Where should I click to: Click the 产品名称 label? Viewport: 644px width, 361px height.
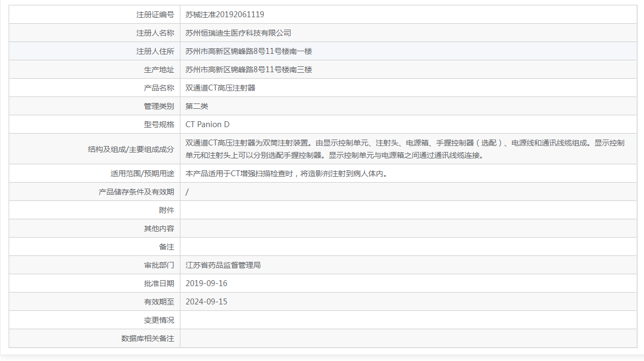159,88
